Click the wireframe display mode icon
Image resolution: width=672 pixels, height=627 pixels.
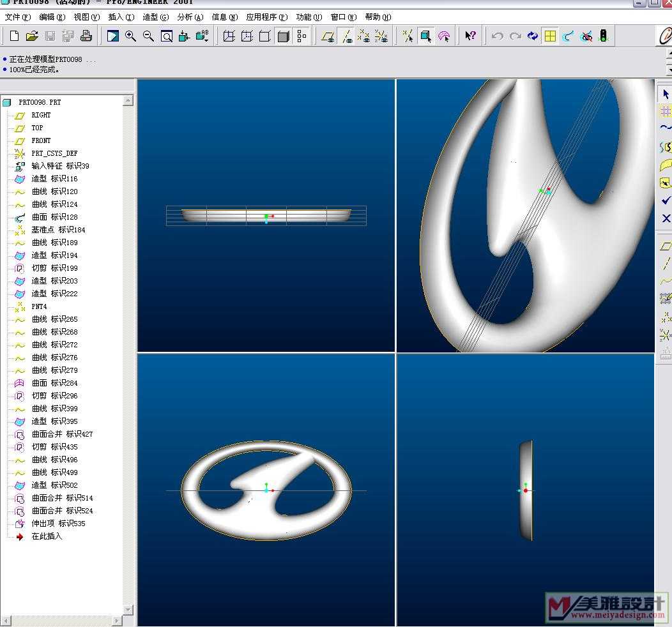click(x=229, y=36)
